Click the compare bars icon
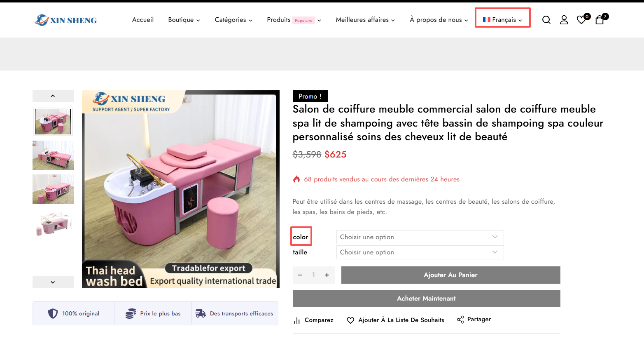Image resolution: width=644 pixels, height=341 pixels. click(x=297, y=320)
